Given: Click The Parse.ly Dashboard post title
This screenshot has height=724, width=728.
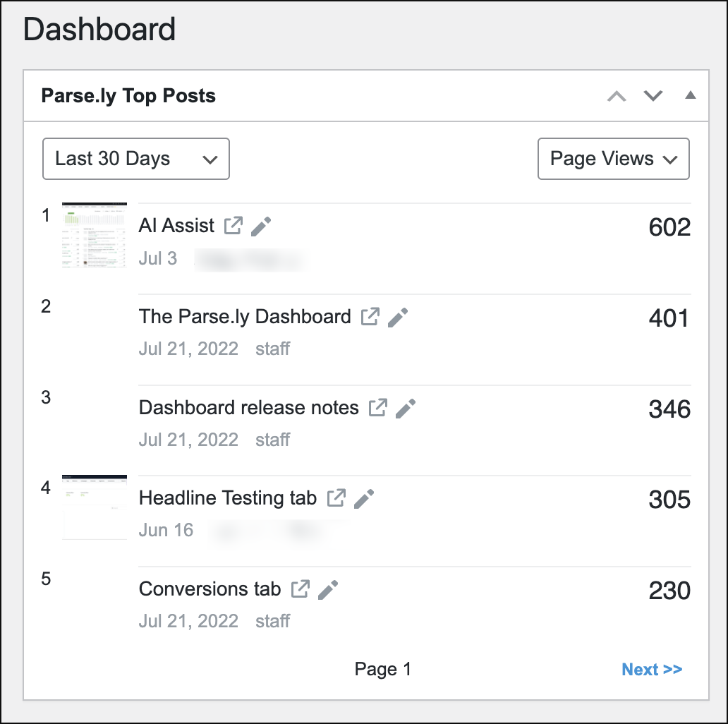Looking at the screenshot, I should pyautogui.click(x=245, y=317).
